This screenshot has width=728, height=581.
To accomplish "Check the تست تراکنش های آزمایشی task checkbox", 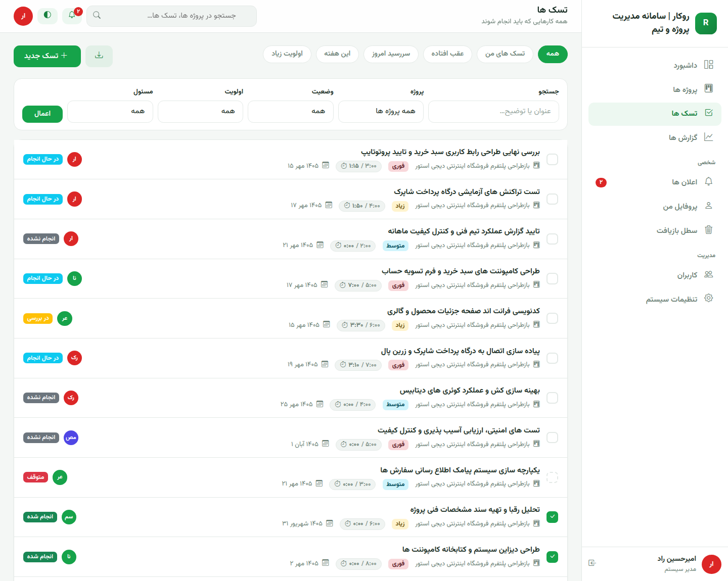I will pyautogui.click(x=553, y=199).
